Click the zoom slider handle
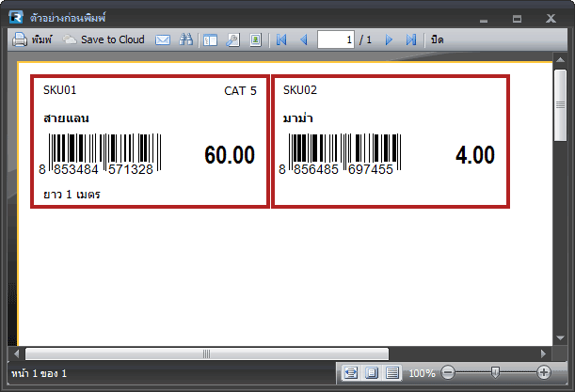Screen dimensions: 575x392 click(x=495, y=373)
